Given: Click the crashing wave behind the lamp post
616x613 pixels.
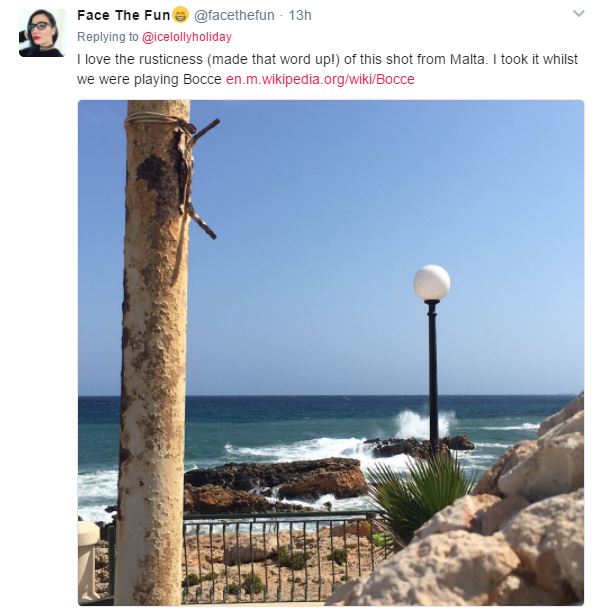Looking at the screenshot, I should (424, 424).
